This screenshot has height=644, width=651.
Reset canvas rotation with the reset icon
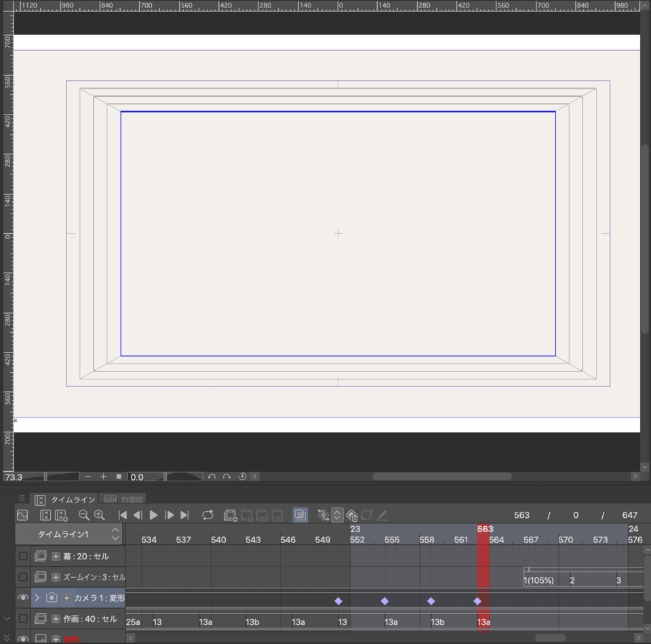coord(241,477)
